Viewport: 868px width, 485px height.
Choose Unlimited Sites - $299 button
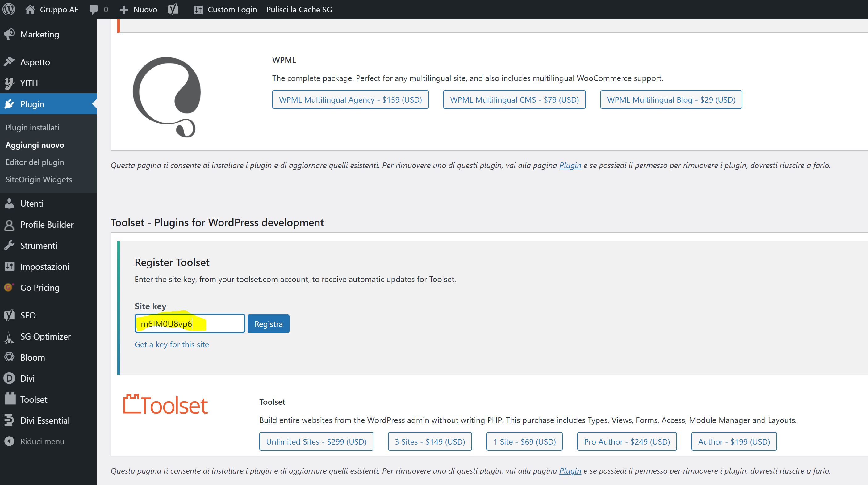[x=316, y=441]
